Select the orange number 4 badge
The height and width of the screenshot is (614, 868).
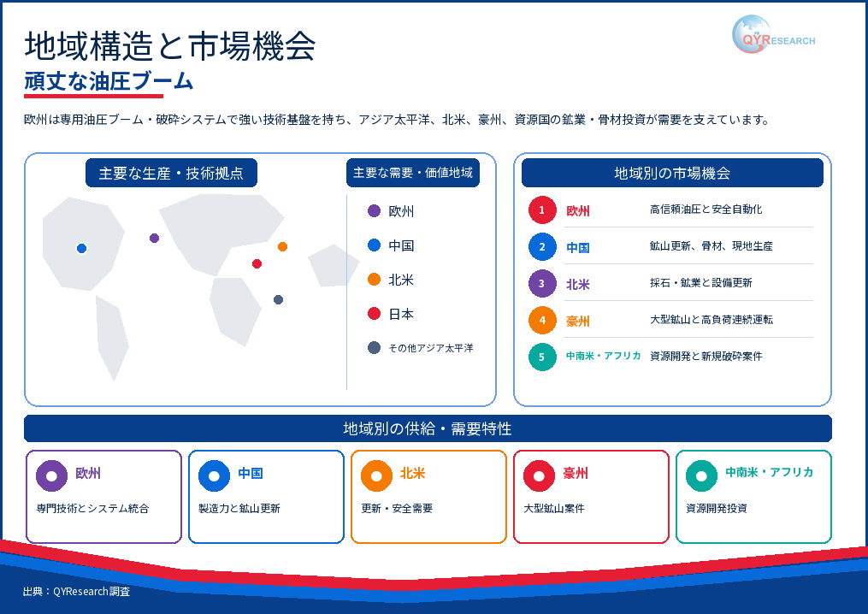(x=542, y=320)
